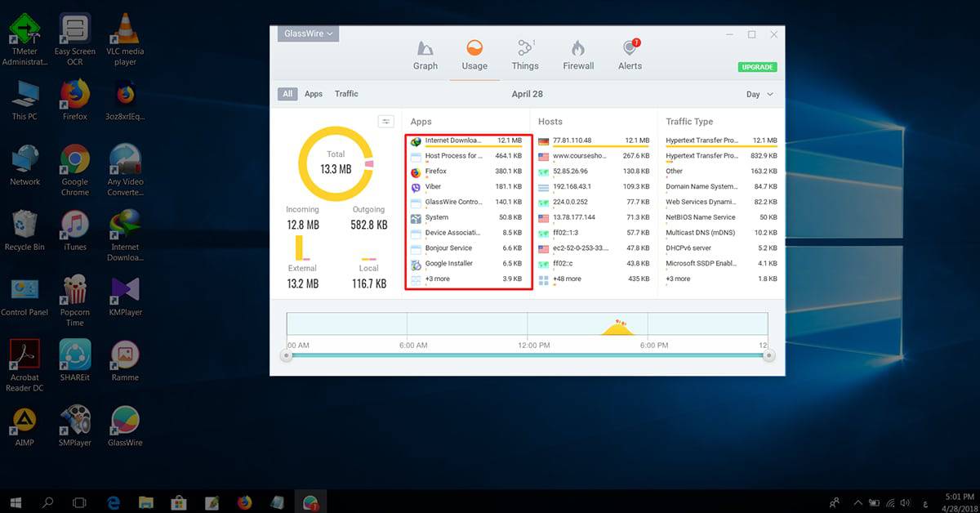This screenshot has width=980, height=513.
Task: Click the Google Installer icon
Action: coord(416,264)
